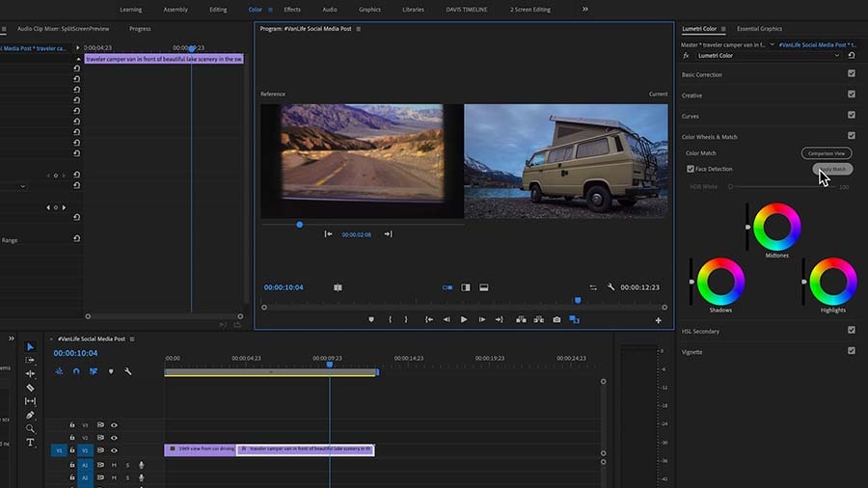Choose side-by-side comparison layout

(448, 287)
